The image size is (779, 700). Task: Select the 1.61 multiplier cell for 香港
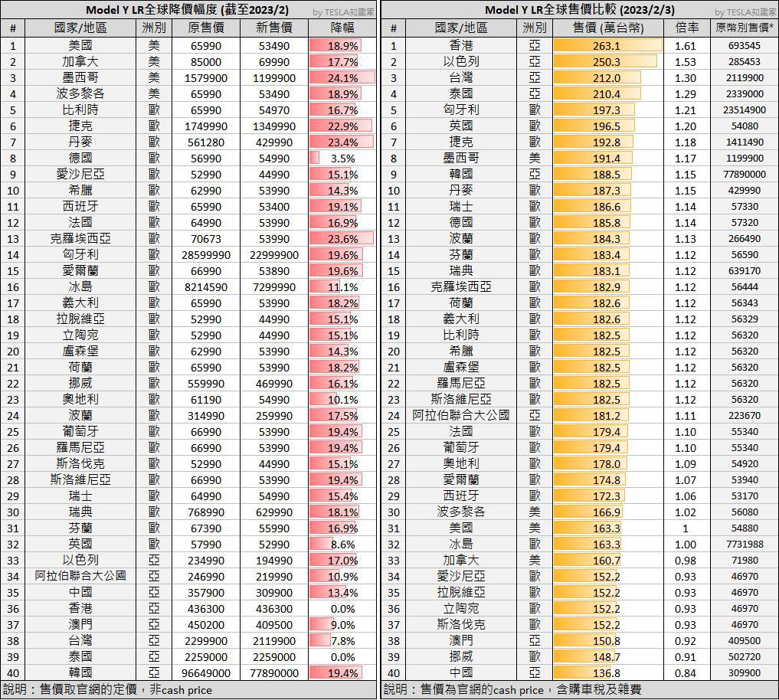(x=686, y=46)
